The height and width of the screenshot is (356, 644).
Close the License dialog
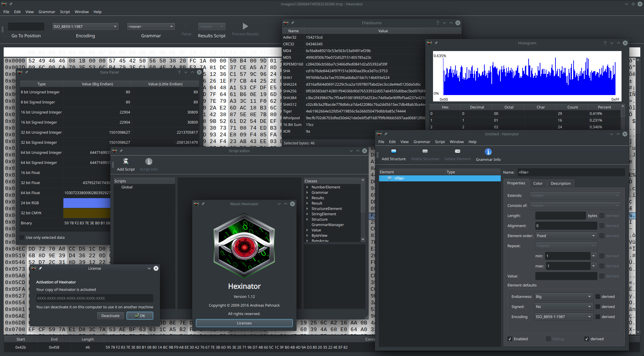156,268
